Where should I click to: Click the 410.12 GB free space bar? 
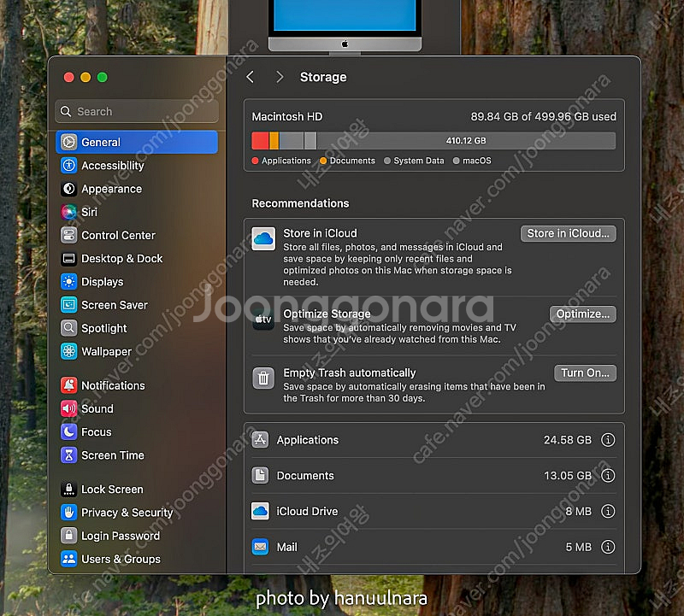tap(466, 141)
